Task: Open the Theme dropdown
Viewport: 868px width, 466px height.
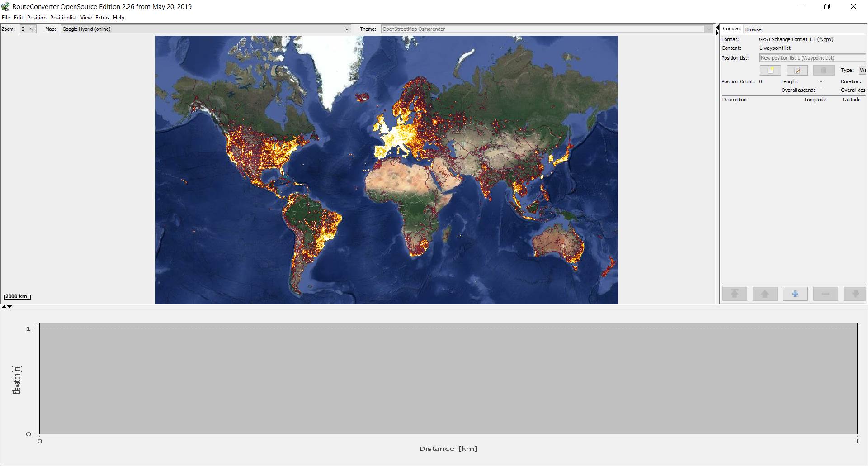Action: [708, 29]
